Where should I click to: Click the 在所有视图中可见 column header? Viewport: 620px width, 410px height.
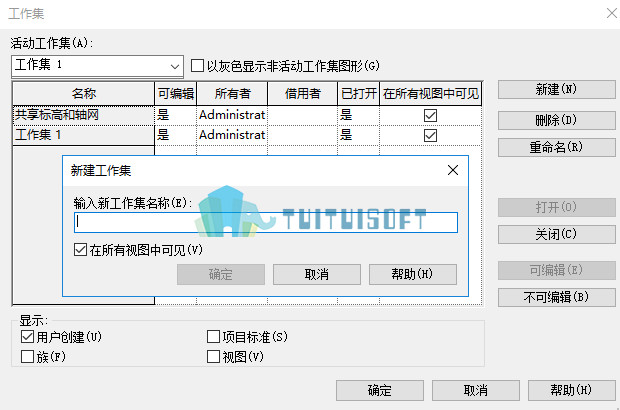click(431, 94)
